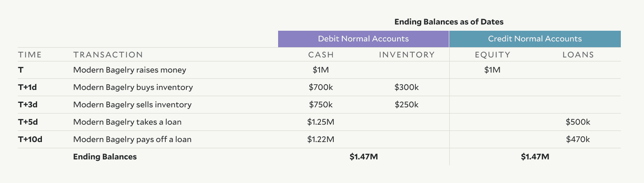Click the T+10d time label
644x183 pixels.
[30, 139]
